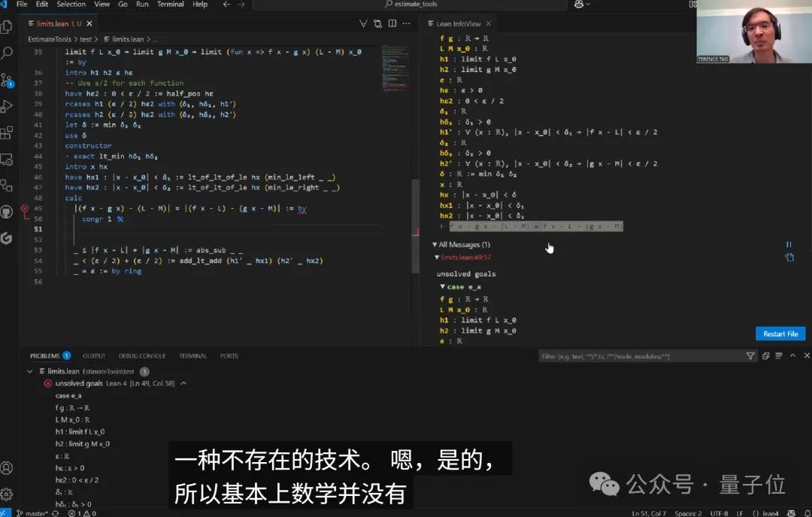Screen dimensions: 812x517
Task: Click the Restart File button
Action: [x=780, y=333]
